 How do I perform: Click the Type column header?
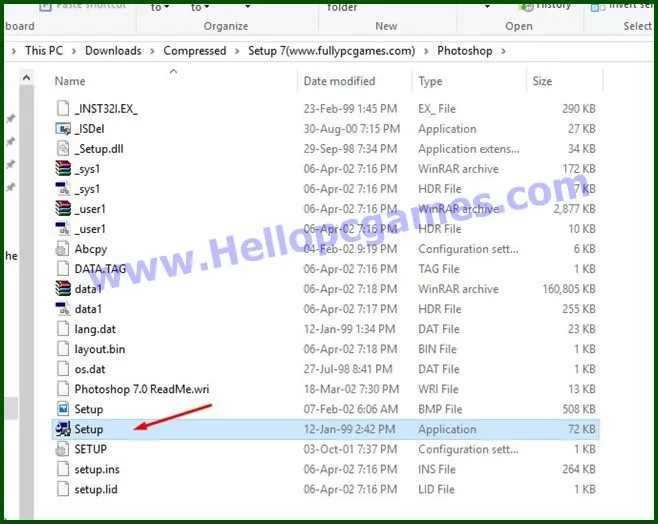pos(431,81)
